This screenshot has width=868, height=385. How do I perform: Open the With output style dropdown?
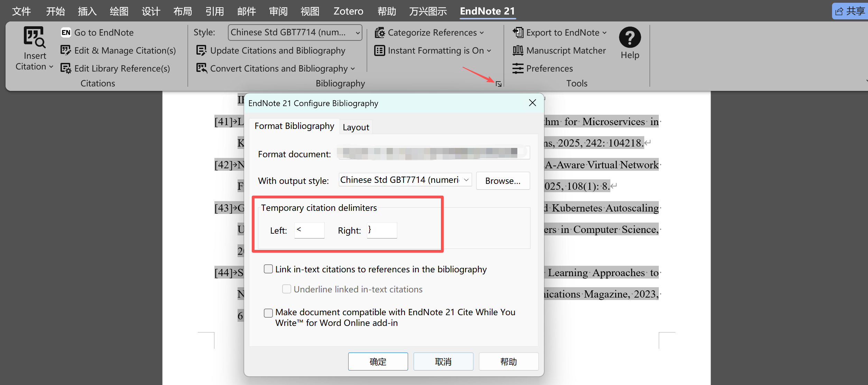pyautogui.click(x=405, y=180)
